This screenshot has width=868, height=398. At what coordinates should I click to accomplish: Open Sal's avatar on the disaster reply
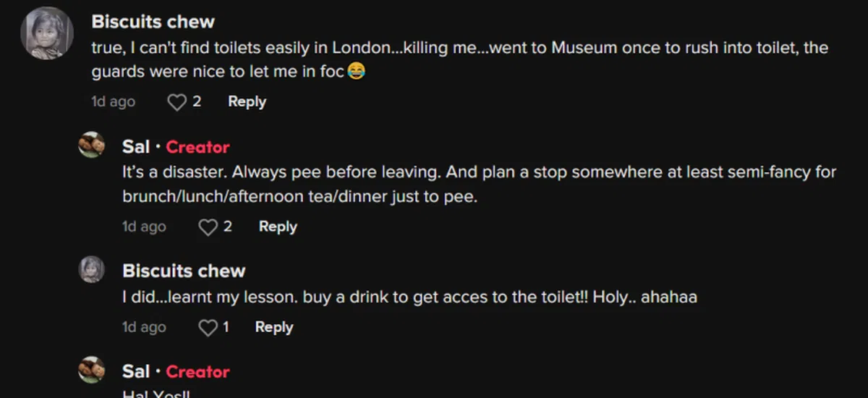[x=92, y=145]
